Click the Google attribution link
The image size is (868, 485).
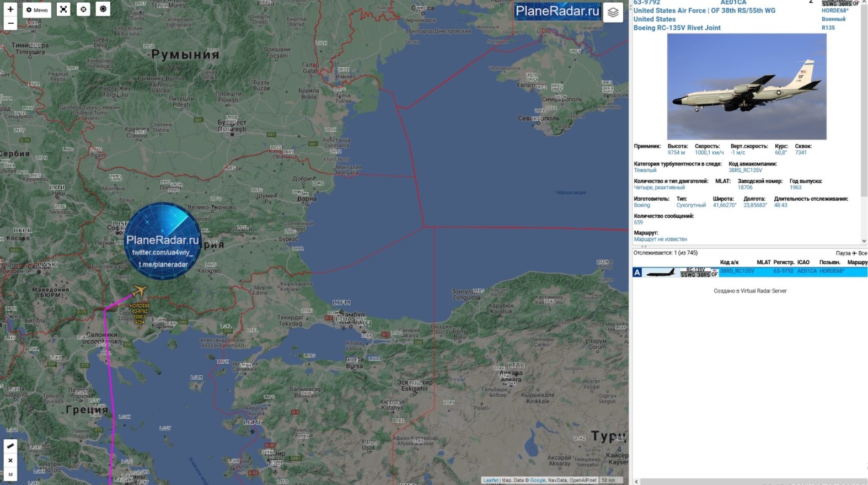[538, 480]
